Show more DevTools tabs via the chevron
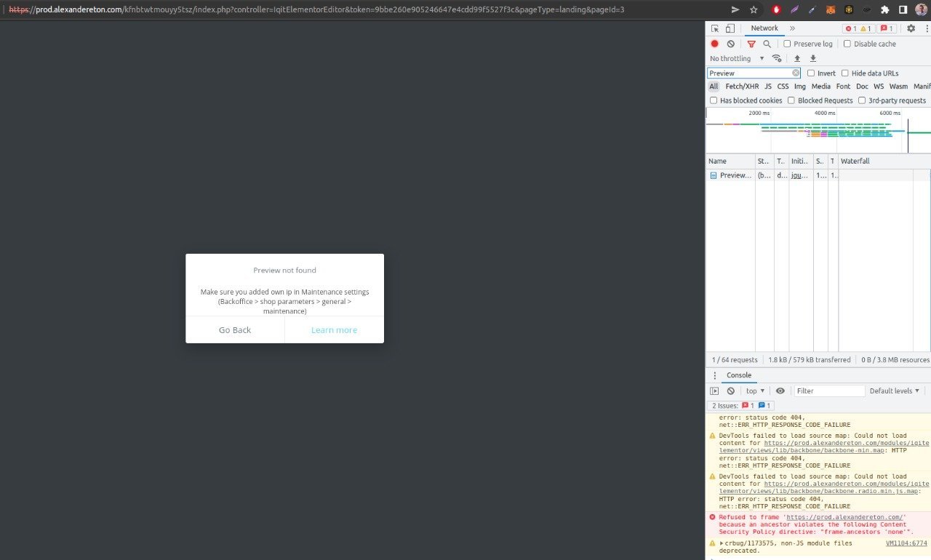Image resolution: width=931 pixels, height=560 pixels. pyautogui.click(x=792, y=28)
